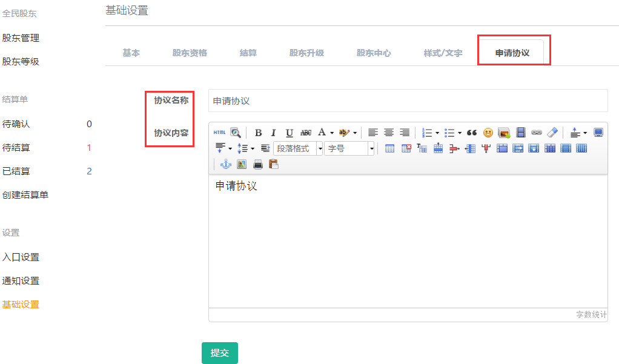This screenshot has height=364, width=619.
Task: Expand the font color dropdown arrow
Action: pyautogui.click(x=332, y=133)
